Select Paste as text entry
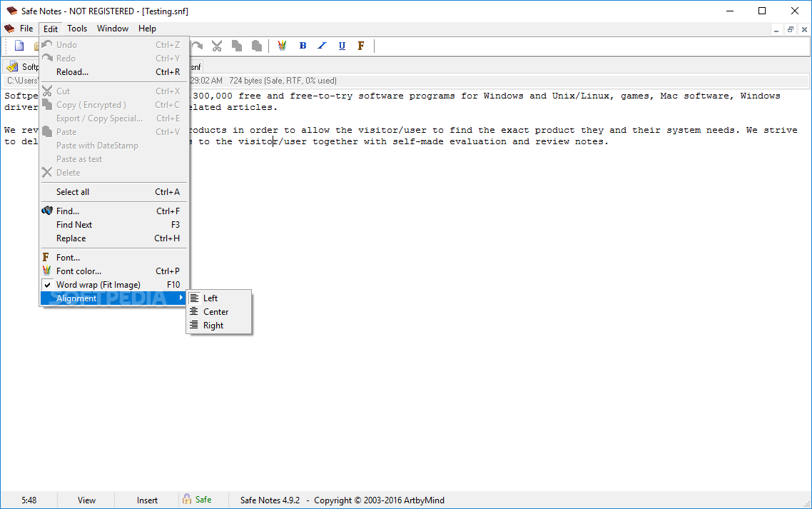This screenshot has height=509, width=812. (114, 159)
